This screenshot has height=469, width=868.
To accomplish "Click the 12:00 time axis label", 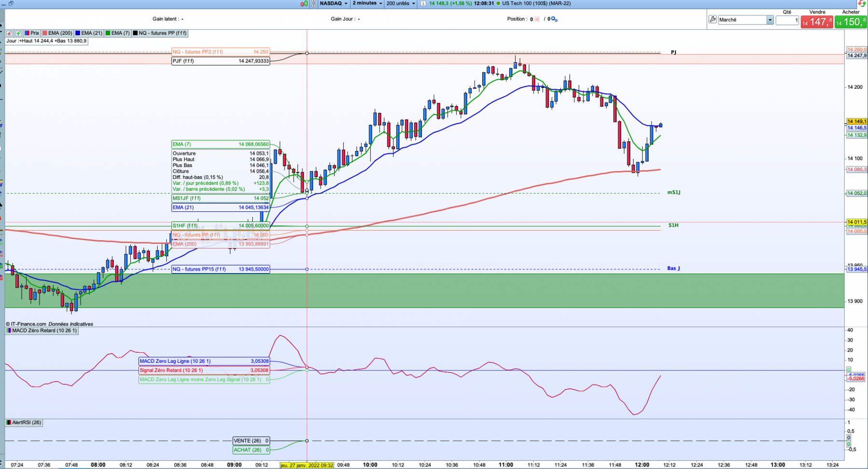I will coord(642,465).
